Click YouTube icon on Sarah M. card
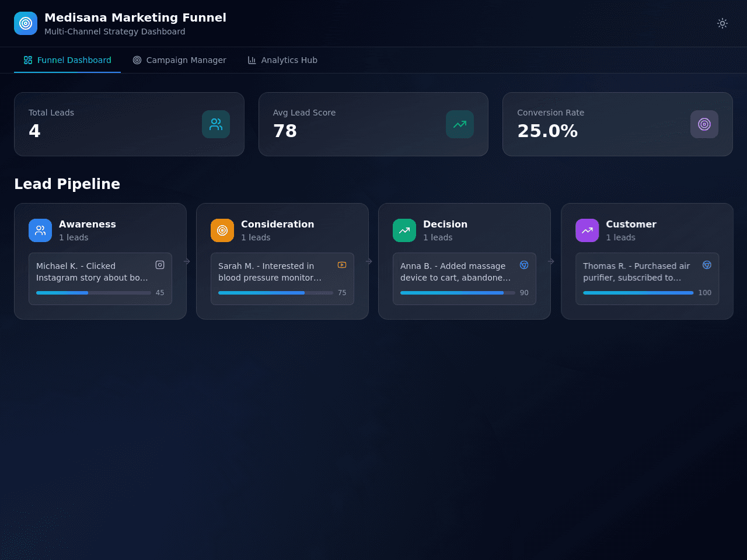The image size is (747, 560). (342, 265)
